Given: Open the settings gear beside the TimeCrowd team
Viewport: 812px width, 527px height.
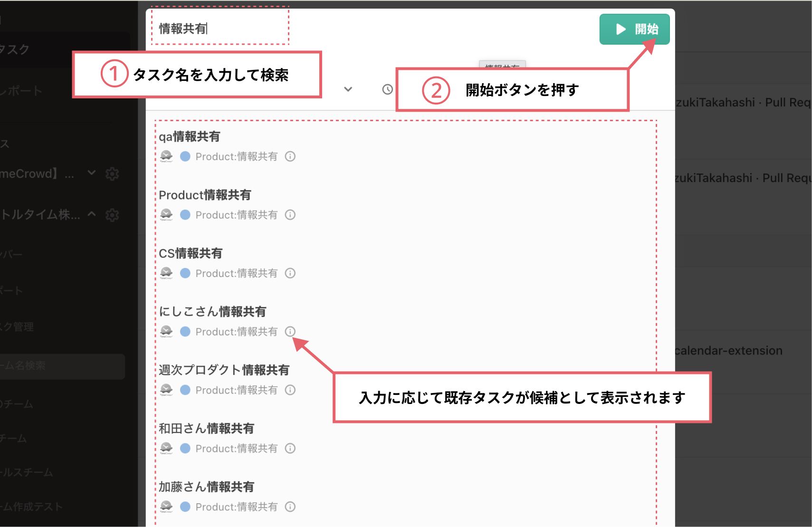Looking at the screenshot, I should point(112,173).
